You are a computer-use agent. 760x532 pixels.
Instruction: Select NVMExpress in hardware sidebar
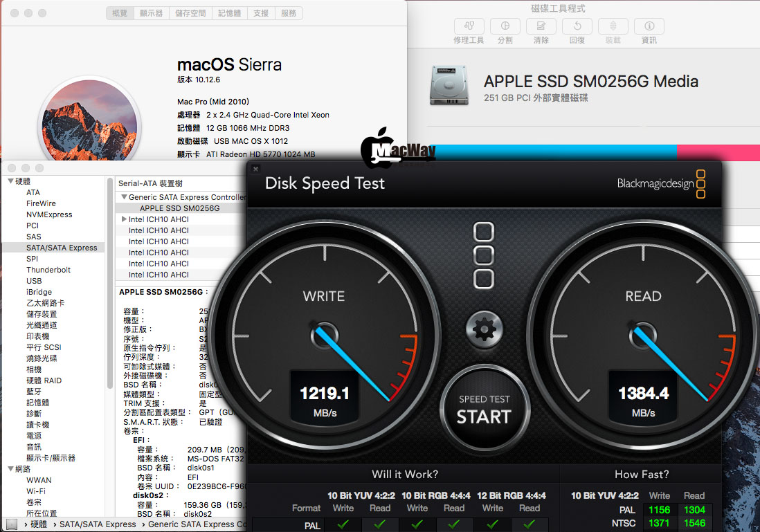click(x=49, y=214)
